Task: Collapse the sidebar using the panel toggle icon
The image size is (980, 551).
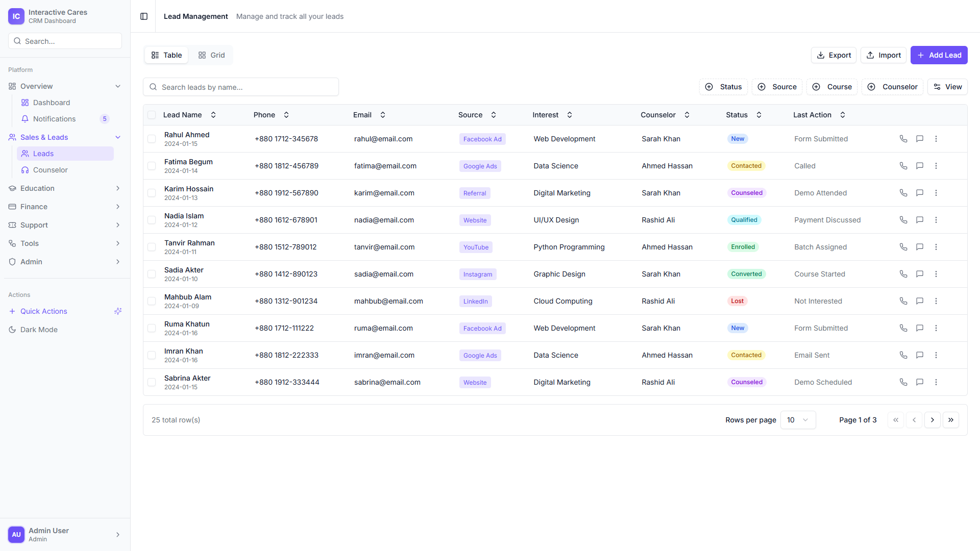Action: (143, 16)
